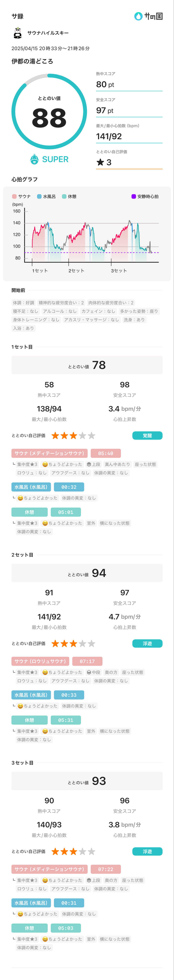Click the 05:31 rest time tag

pyautogui.click(x=66, y=720)
